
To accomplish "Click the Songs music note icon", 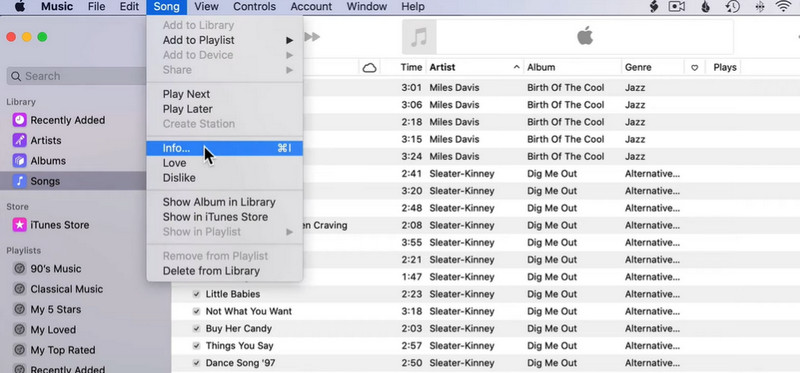I will (x=19, y=181).
